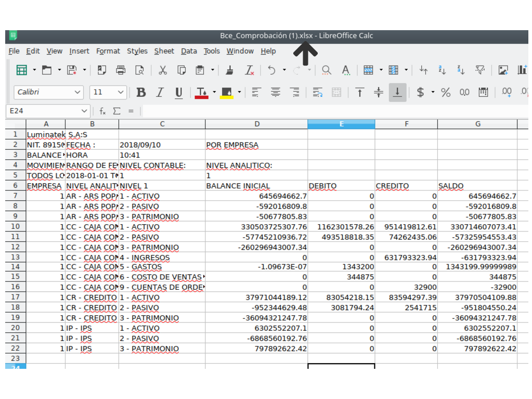This screenshot has width=532, height=399.
Task: Toggle Underline formatting
Action: pos(178,93)
